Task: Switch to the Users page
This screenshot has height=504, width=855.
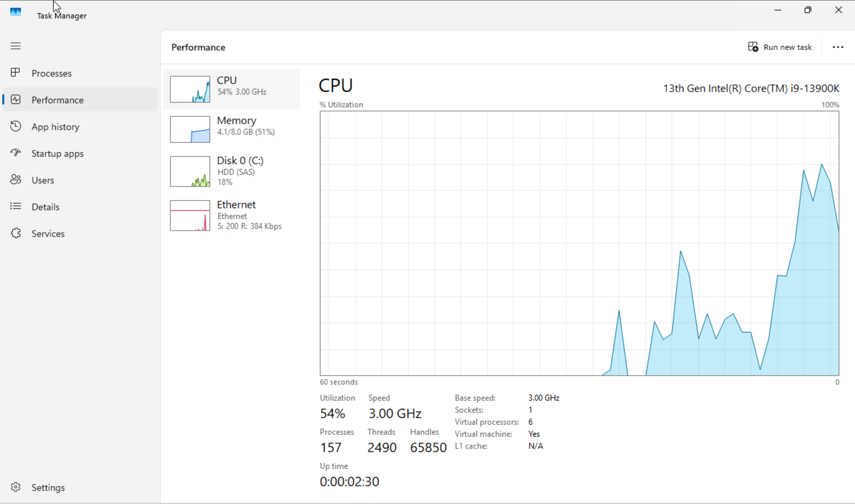Action: [80, 180]
